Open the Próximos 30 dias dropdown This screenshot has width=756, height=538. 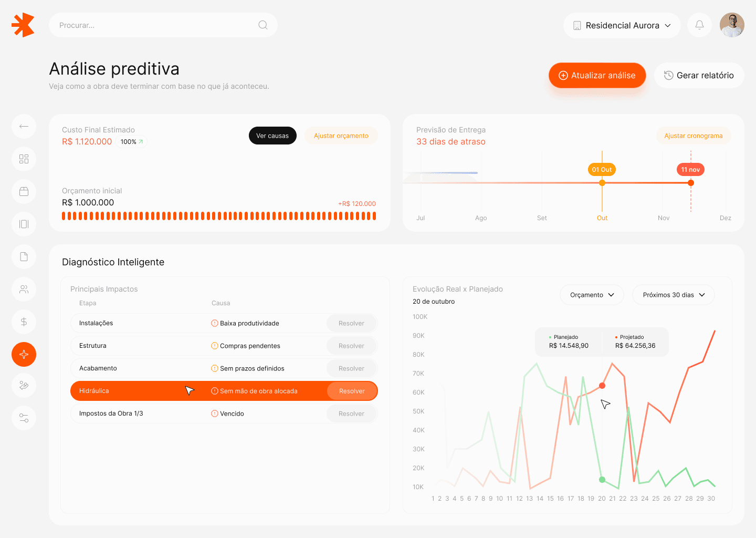coord(674,295)
